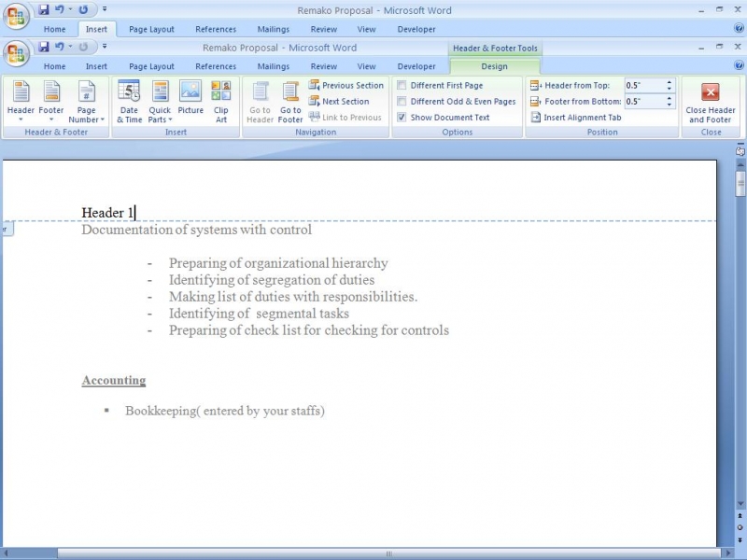Click Go to Footer icon
Image resolution: width=747 pixels, height=560 pixels.
tap(290, 102)
